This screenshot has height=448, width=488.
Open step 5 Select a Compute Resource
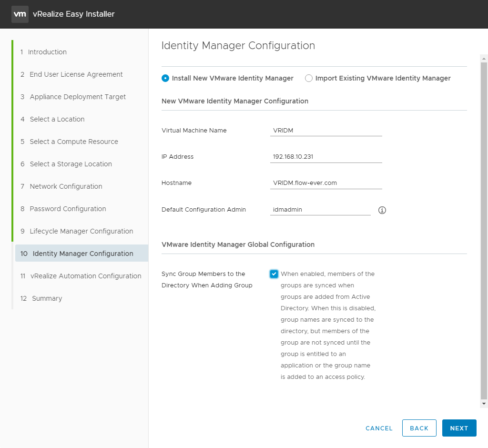70,142
